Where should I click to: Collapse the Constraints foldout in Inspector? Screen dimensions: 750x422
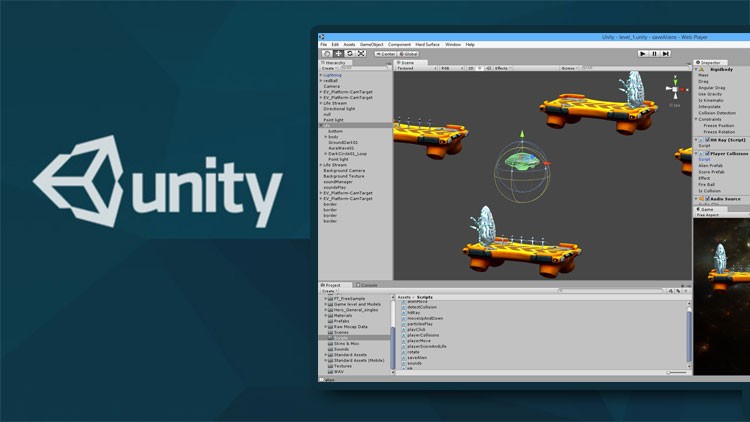tap(696, 119)
